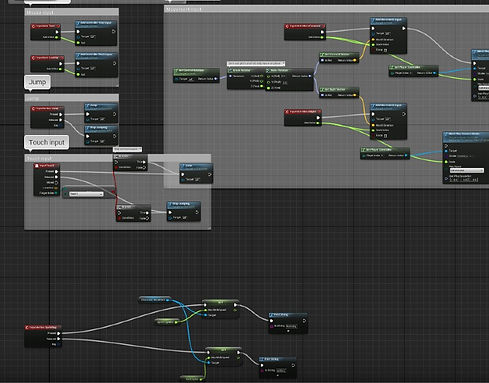Click the Released exec pin on InputAction Jump

61,120
